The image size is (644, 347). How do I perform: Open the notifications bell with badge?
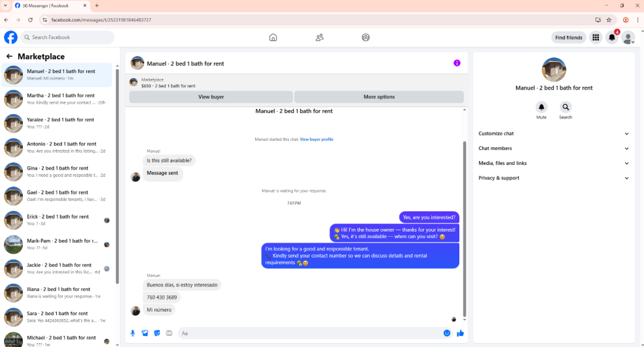[x=612, y=37]
